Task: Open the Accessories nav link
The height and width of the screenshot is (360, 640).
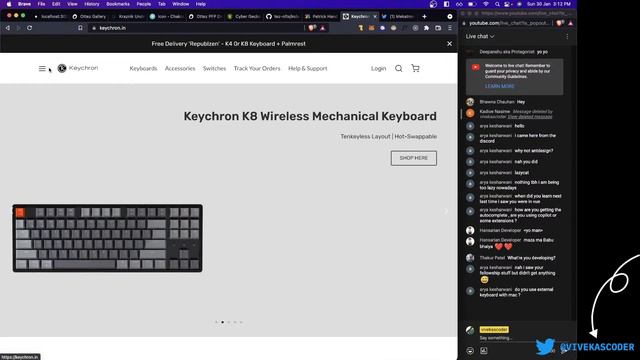Action: [180, 69]
